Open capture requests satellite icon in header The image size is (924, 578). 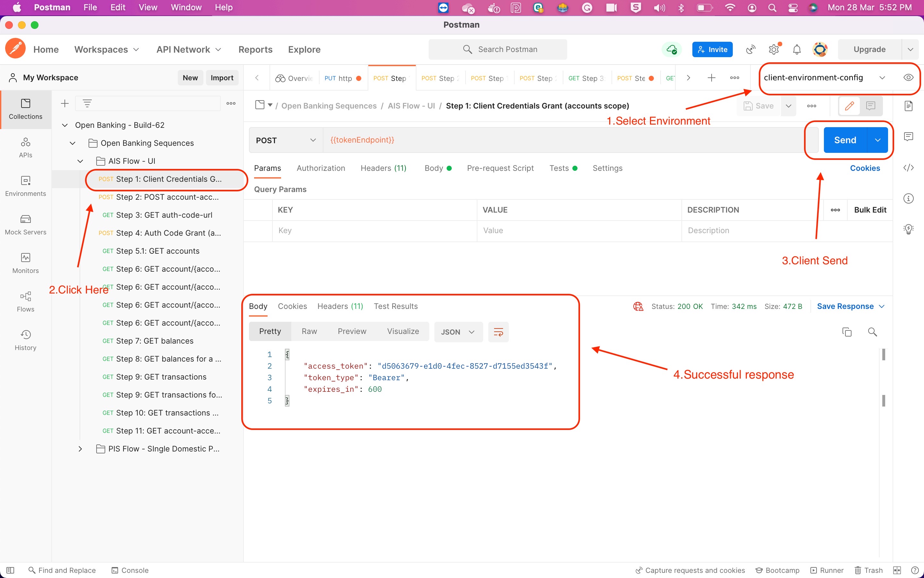click(751, 49)
